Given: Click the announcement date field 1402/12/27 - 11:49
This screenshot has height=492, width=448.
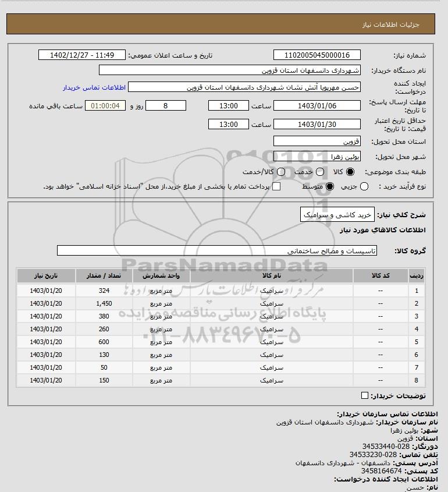Looking at the screenshot, I should pos(82,55).
